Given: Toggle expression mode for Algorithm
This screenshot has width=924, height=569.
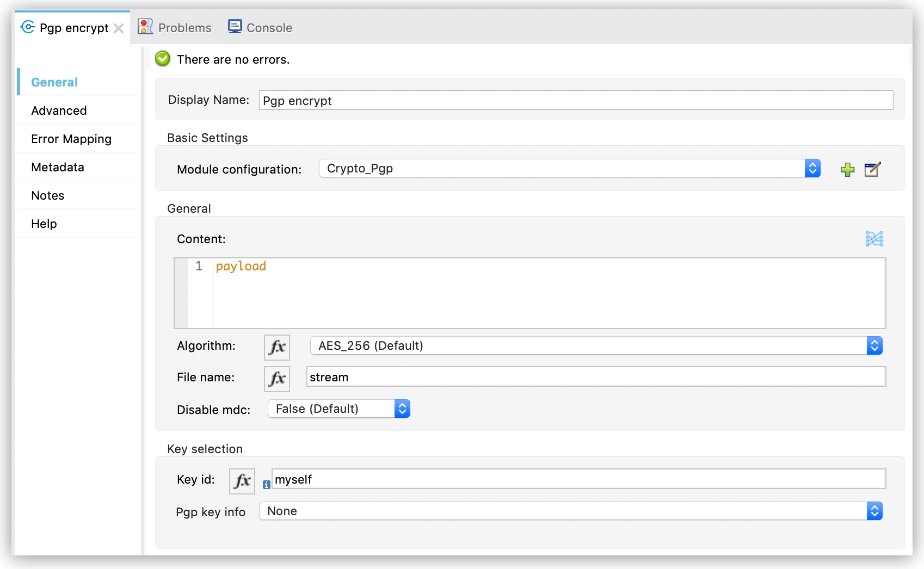Looking at the screenshot, I should point(276,347).
